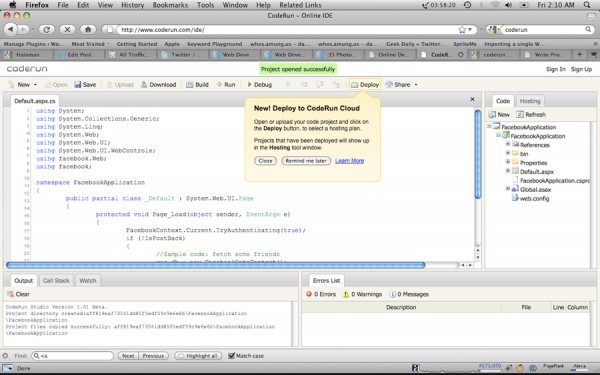Screen dimensions: 600x375
Task: Clear the Output panel
Action: pos(18,294)
